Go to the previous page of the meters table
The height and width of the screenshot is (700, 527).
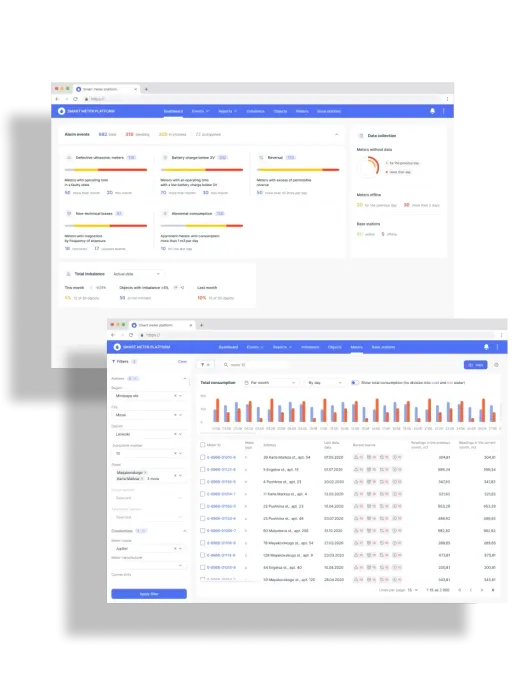click(x=470, y=590)
